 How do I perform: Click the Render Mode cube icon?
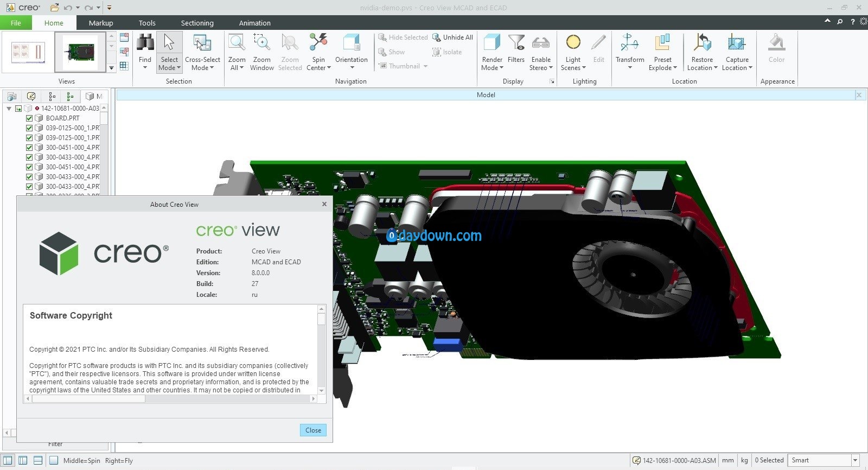click(x=492, y=43)
